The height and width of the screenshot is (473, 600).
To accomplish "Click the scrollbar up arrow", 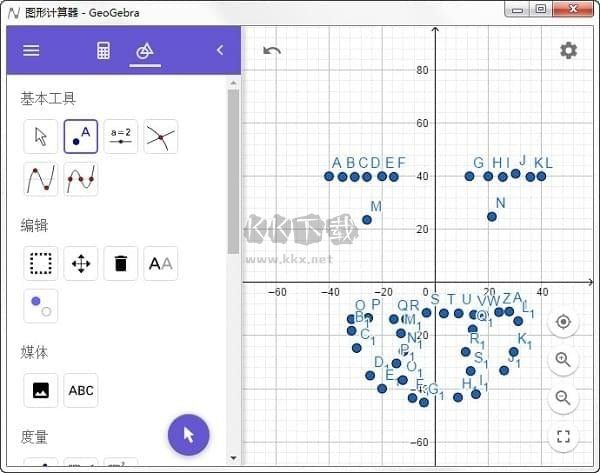I will coord(233,83).
